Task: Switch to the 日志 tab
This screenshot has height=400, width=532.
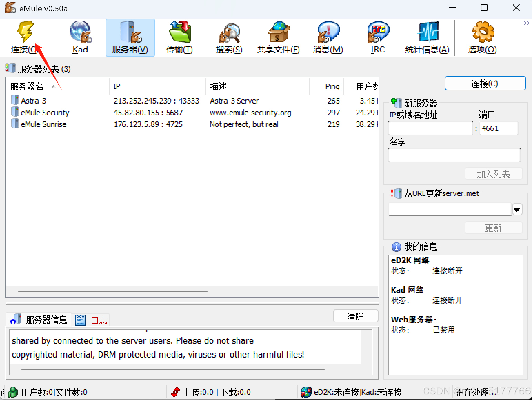Action: tap(91, 320)
